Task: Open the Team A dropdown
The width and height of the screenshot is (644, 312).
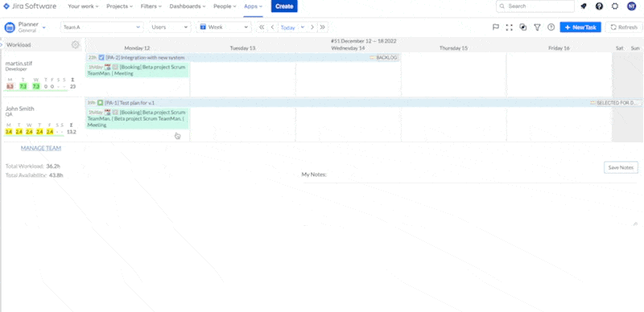Action: pyautogui.click(x=102, y=27)
